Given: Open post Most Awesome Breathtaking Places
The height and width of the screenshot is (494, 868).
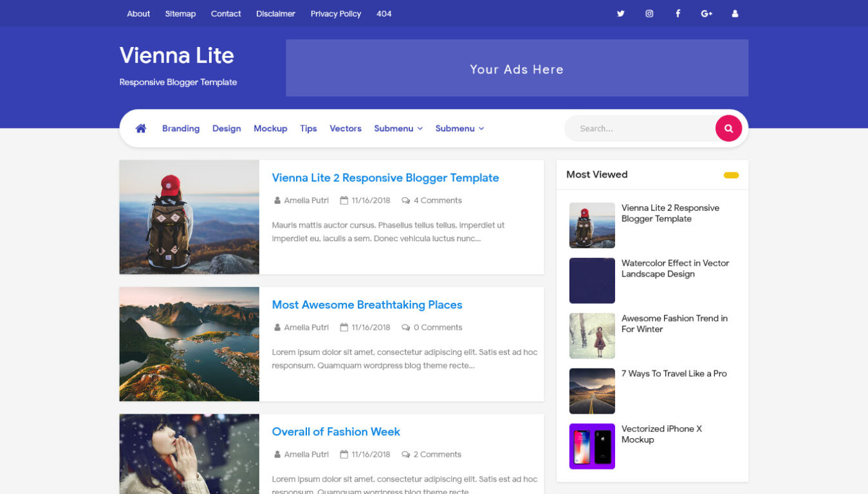Looking at the screenshot, I should 367,305.
